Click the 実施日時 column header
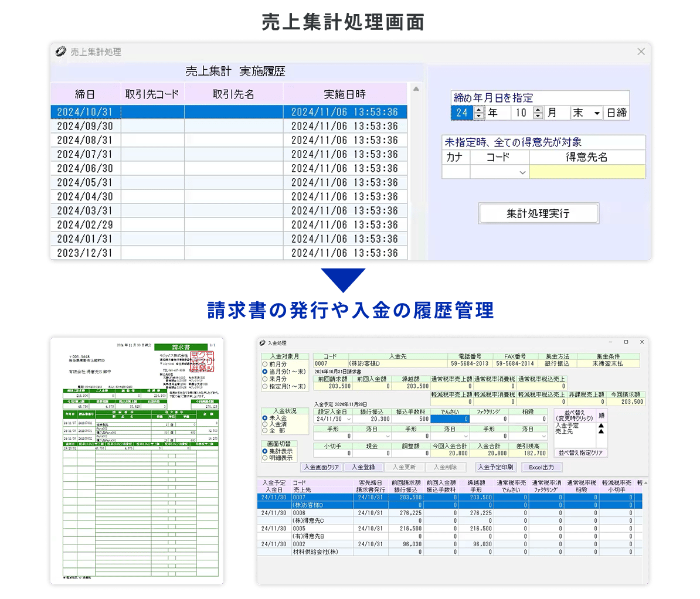The image size is (700, 599). click(x=345, y=94)
